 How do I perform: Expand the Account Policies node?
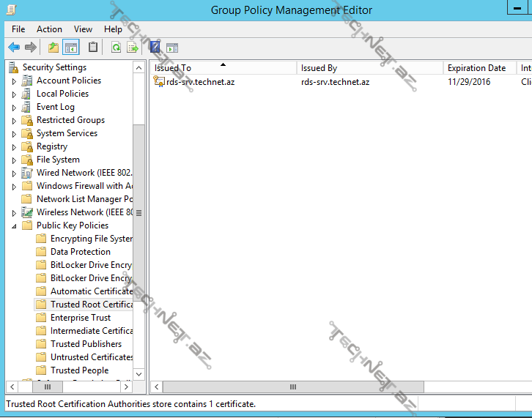[x=14, y=81]
